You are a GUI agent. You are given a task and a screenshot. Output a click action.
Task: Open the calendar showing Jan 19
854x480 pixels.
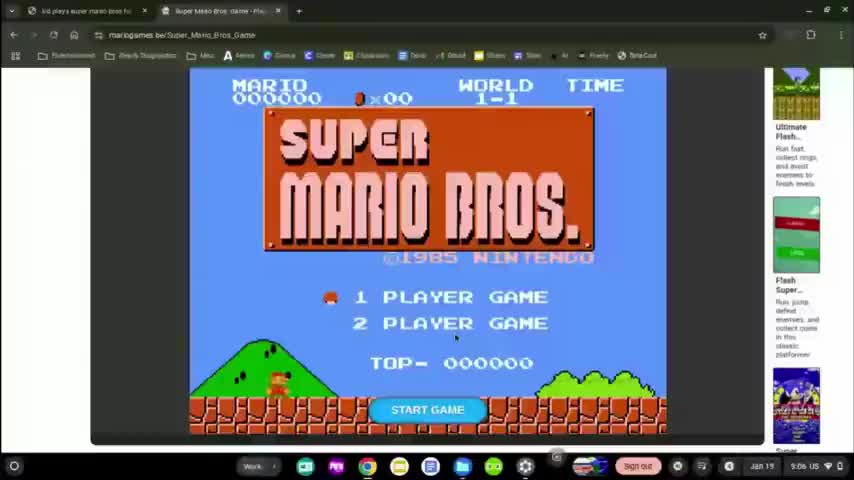(762, 466)
